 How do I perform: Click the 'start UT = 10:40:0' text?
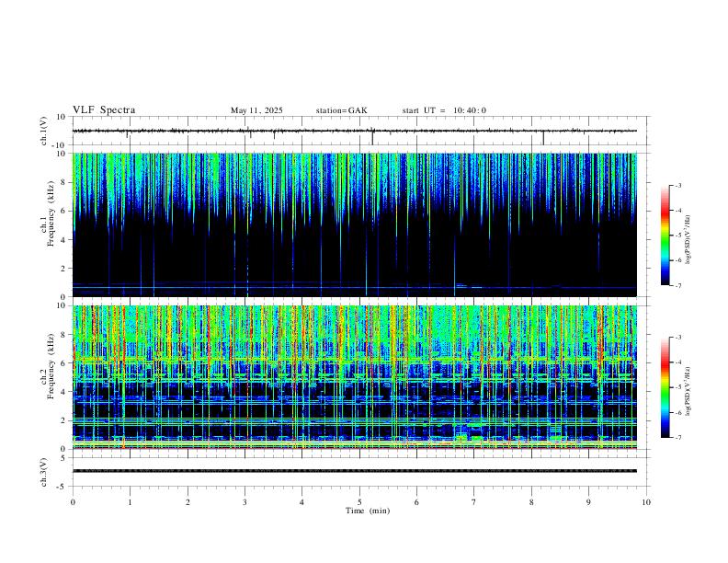[444, 110]
